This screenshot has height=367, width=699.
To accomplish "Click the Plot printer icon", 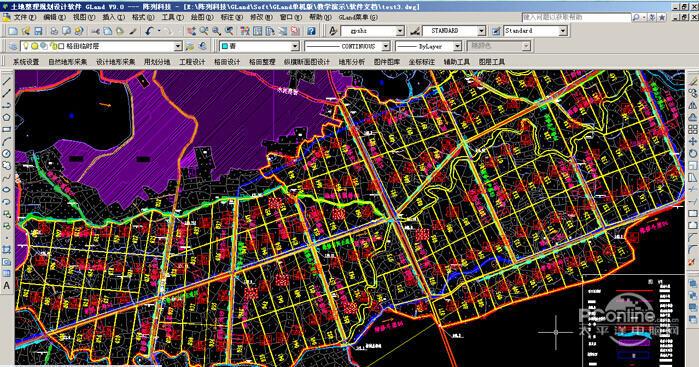I will pos(54,31).
